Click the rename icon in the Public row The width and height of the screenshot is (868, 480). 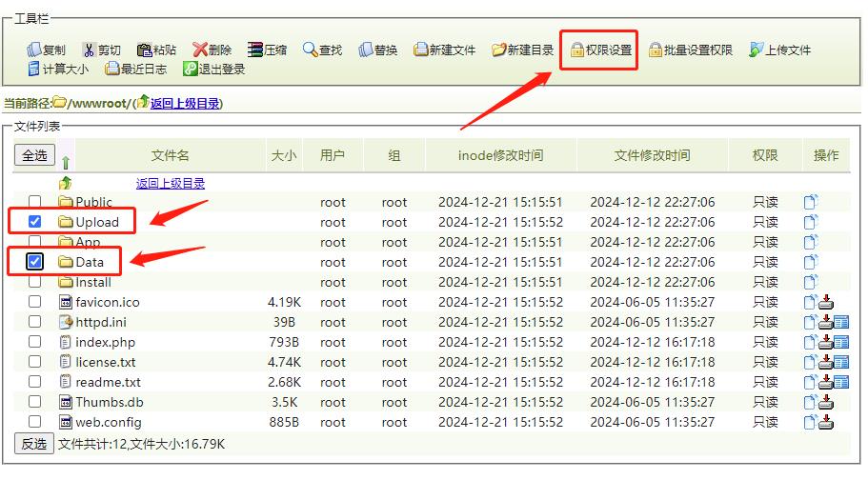pos(810,202)
